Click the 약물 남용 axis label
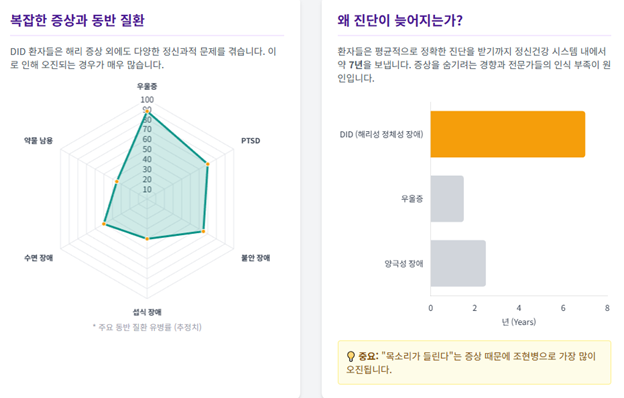The width and height of the screenshot is (624, 398). (x=39, y=140)
